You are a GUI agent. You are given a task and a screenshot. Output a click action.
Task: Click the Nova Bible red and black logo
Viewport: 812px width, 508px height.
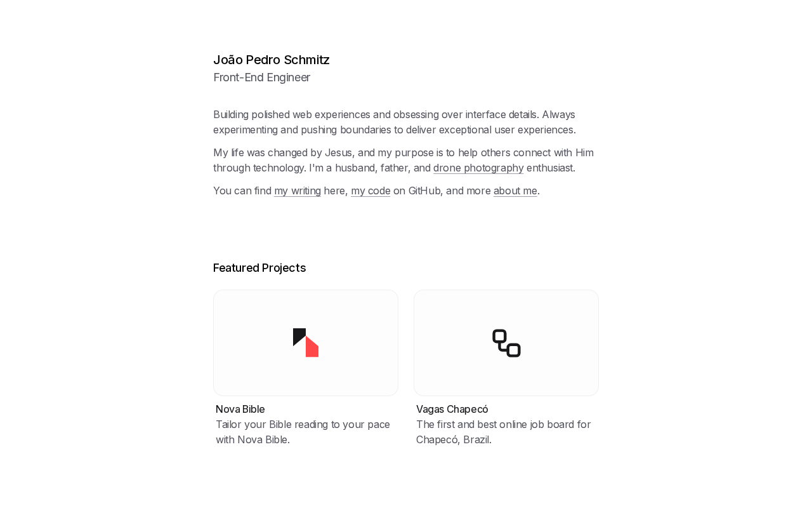click(x=306, y=343)
